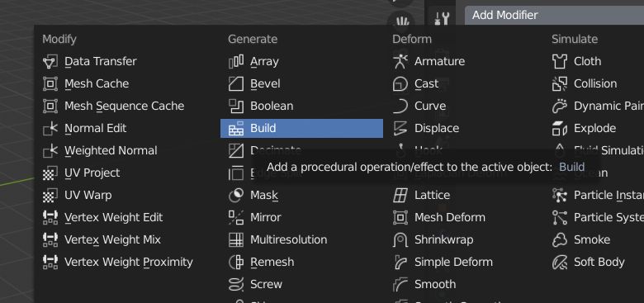Image resolution: width=644 pixels, height=303 pixels.
Task: Open the Add Modifier dropdown
Action: pyautogui.click(x=554, y=15)
